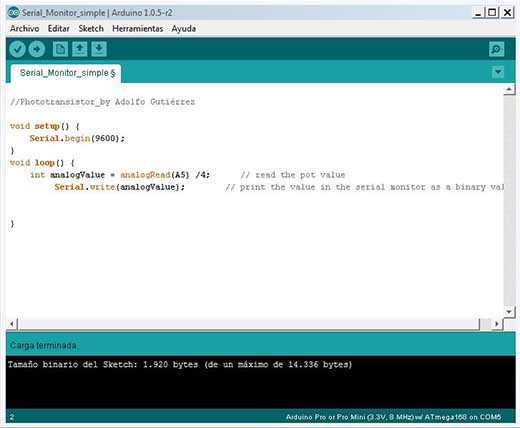Click vertical scrollbar up arrow
Image resolution: width=520 pixels, height=428 pixels.
(x=509, y=89)
